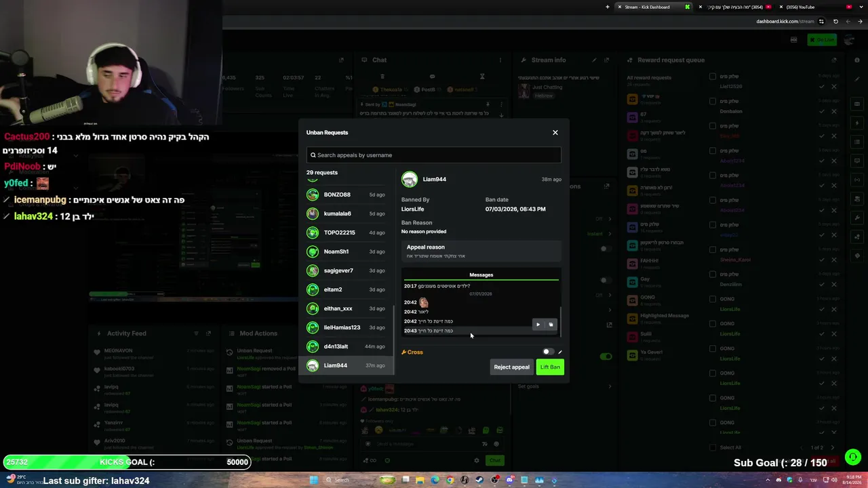Click the pencil edit icon beside the toggle
The height and width of the screenshot is (488, 868).
pos(560,352)
